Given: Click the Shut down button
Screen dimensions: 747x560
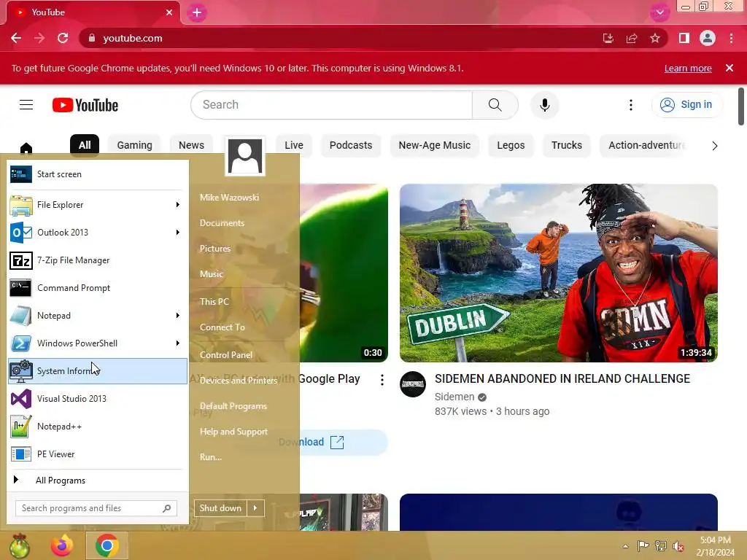Looking at the screenshot, I should point(220,508).
